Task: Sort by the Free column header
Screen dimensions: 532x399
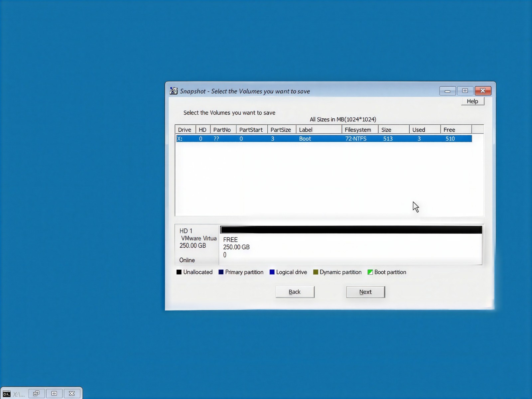Action: coord(456,130)
